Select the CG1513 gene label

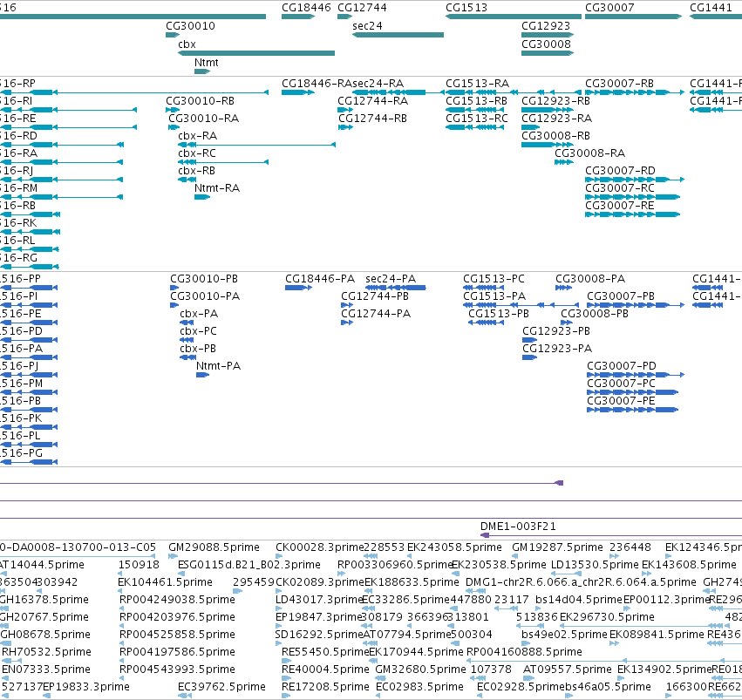466,8
